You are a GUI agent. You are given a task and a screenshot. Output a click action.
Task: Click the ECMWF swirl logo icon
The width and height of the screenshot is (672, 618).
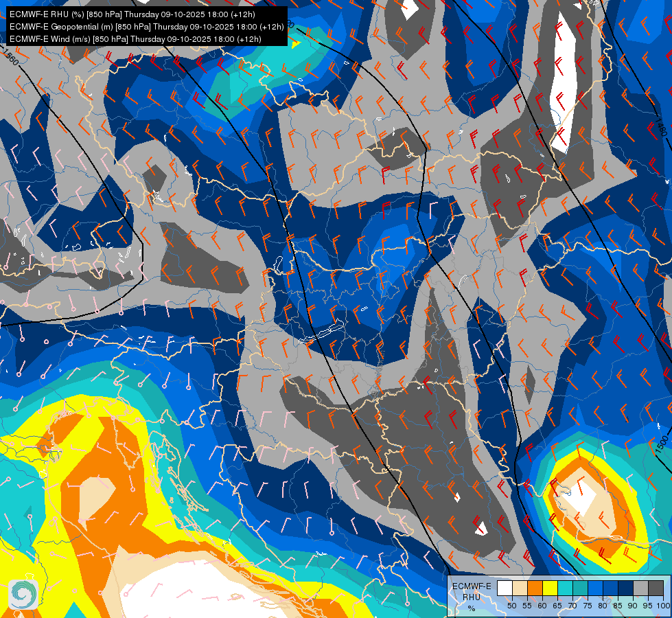pyautogui.click(x=23, y=595)
